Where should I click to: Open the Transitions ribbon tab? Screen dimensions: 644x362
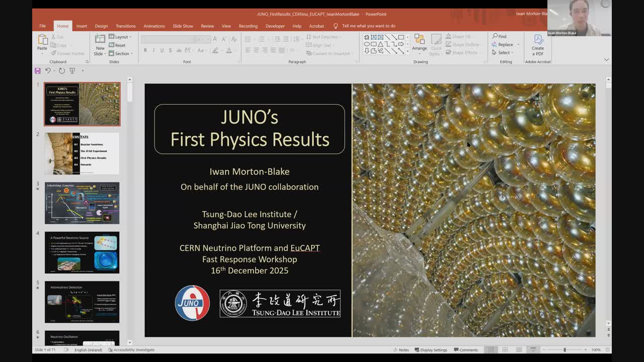[125, 26]
